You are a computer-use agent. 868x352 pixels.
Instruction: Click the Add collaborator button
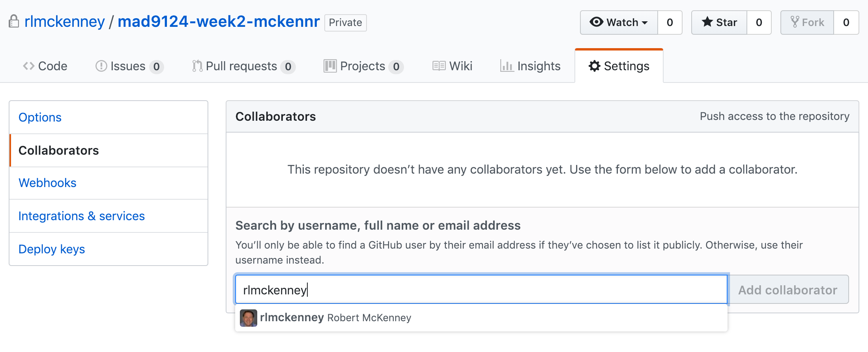pos(788,290)
